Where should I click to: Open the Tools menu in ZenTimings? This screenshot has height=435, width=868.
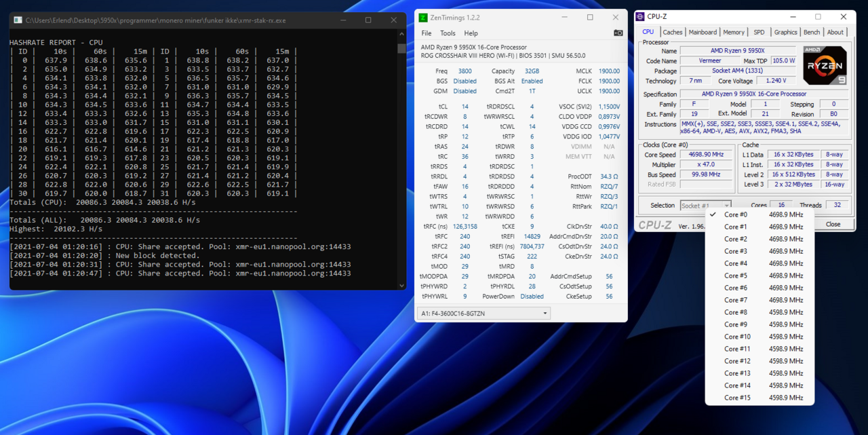pos(448,33)
